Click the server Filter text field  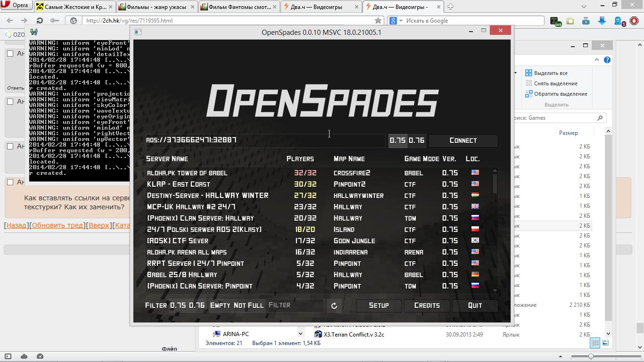coord(296,305)
